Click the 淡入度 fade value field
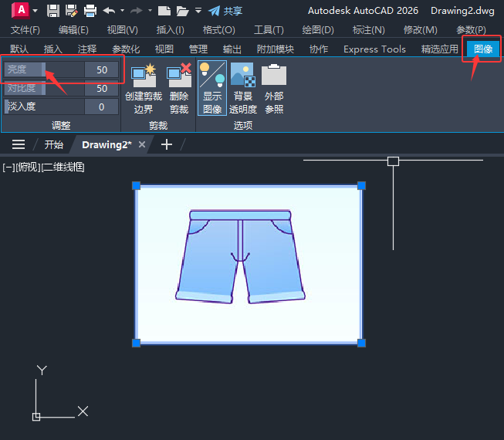The height and width of the screenshot is (440, 504). point(102,107)
